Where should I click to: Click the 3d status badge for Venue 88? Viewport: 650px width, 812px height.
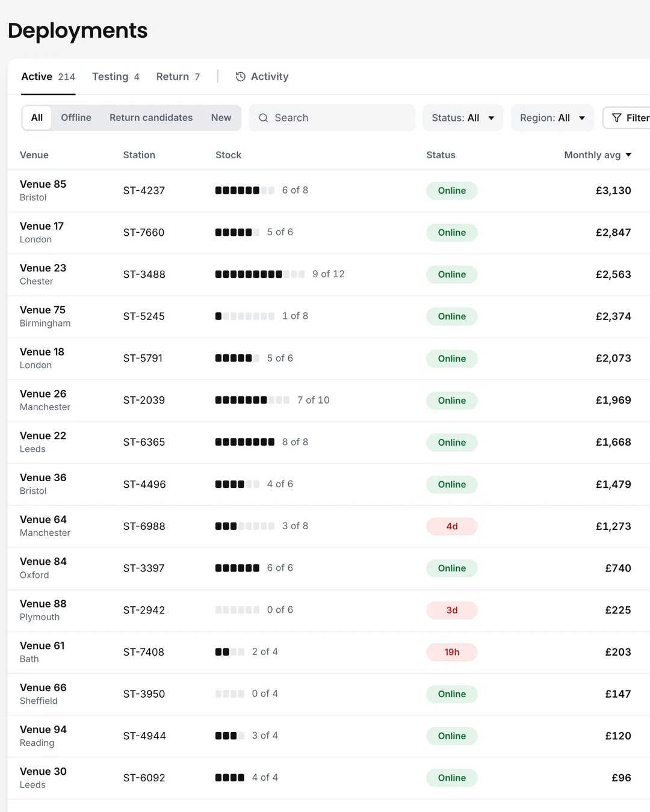pos(452,611)
